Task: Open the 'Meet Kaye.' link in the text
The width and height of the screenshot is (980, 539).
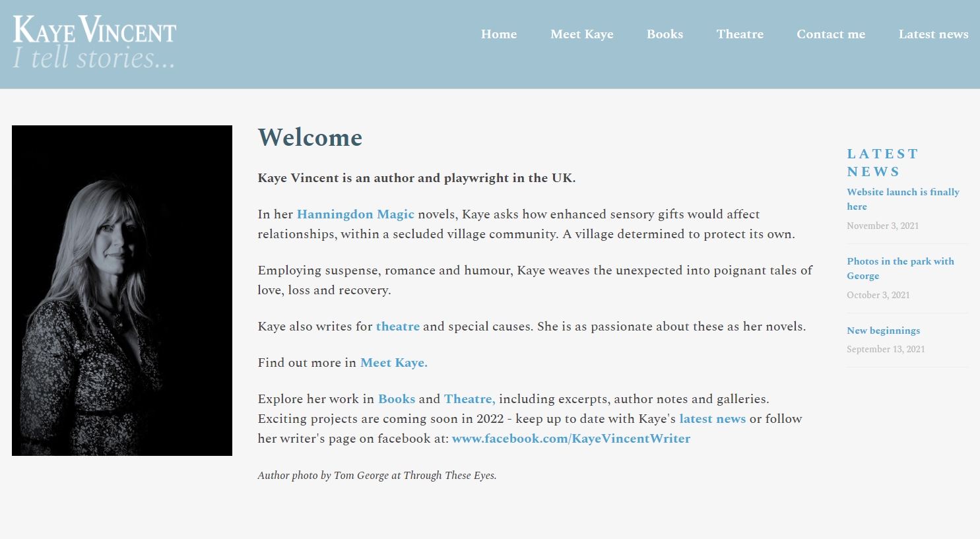Action: [394, 362]
